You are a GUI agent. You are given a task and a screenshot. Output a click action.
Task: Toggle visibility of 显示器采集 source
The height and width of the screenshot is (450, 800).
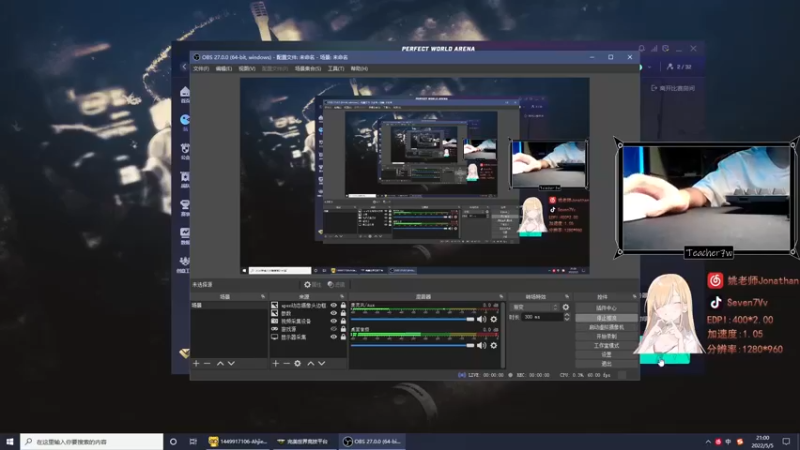(x=334, y=337)
